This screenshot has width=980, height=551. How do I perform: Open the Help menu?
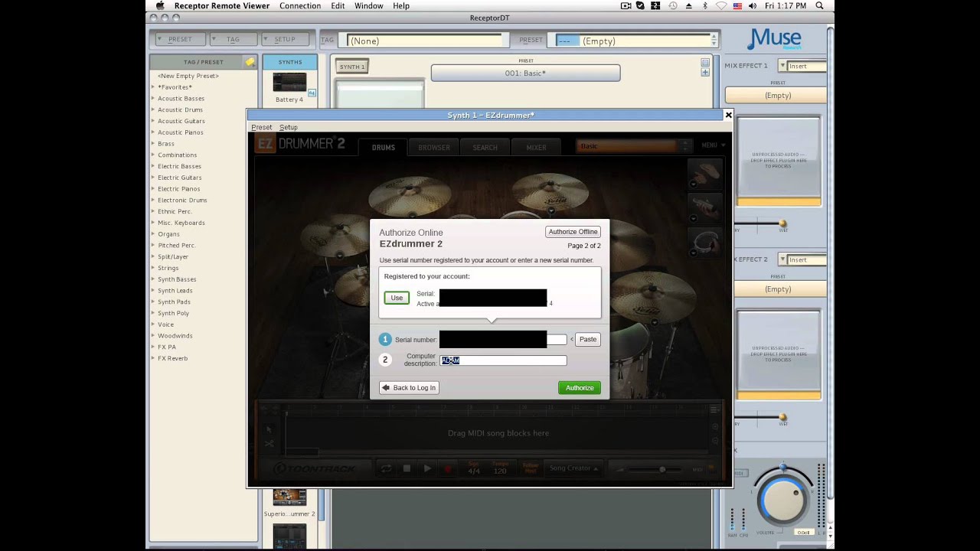401,5
